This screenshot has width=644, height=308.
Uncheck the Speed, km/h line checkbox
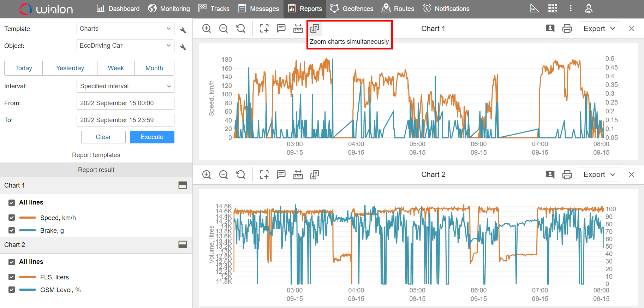tap(12, 218)
